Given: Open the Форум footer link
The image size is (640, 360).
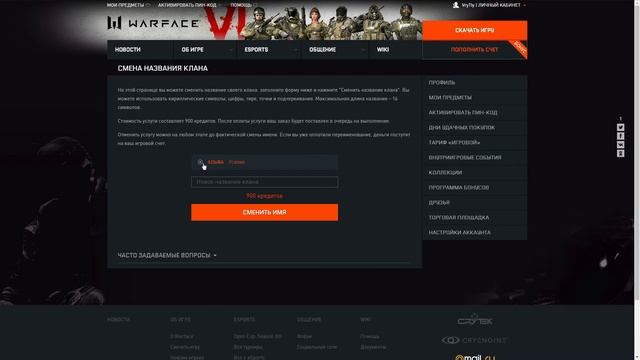Looking at the screenshot, I should 304,336.
